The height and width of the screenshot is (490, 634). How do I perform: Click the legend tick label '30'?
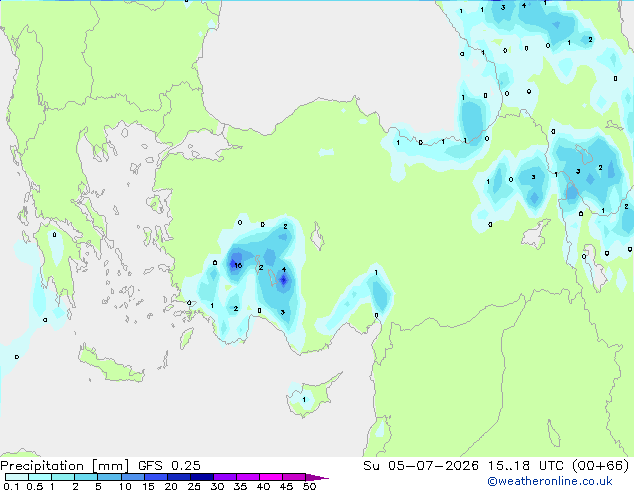pos(217,486)
